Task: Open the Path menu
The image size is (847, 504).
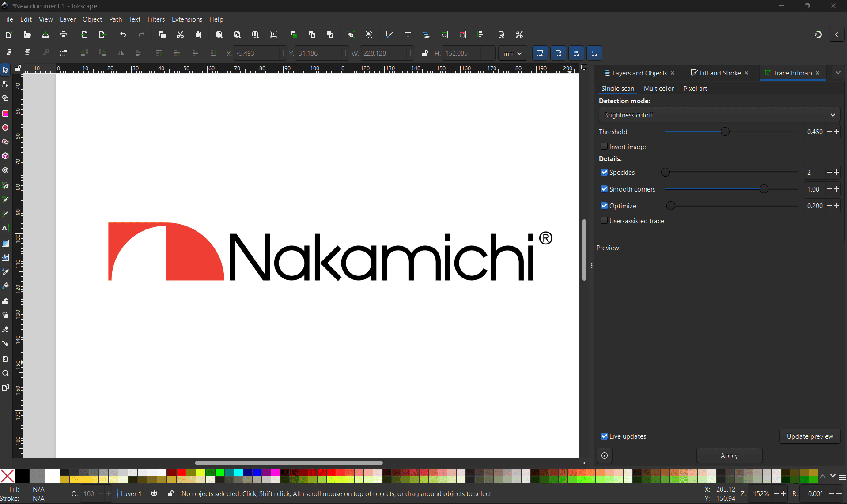Action: tap(115, 19)
